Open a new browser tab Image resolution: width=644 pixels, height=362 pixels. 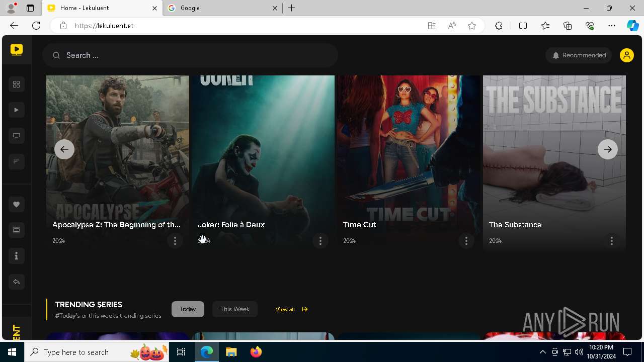pyautogui.click(x=292, y=8)
